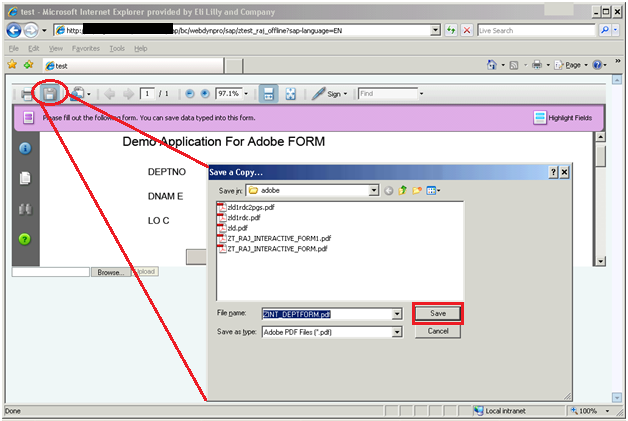Click the fit full page icon
This screenshot has height=421, width=628.
(x=290, y=94)
